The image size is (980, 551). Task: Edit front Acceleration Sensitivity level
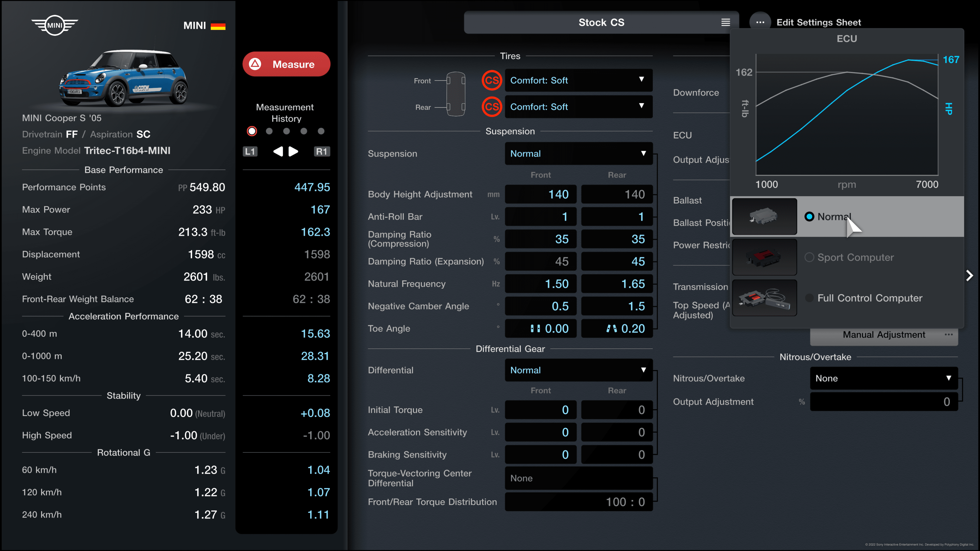click(x=541, y=432)
